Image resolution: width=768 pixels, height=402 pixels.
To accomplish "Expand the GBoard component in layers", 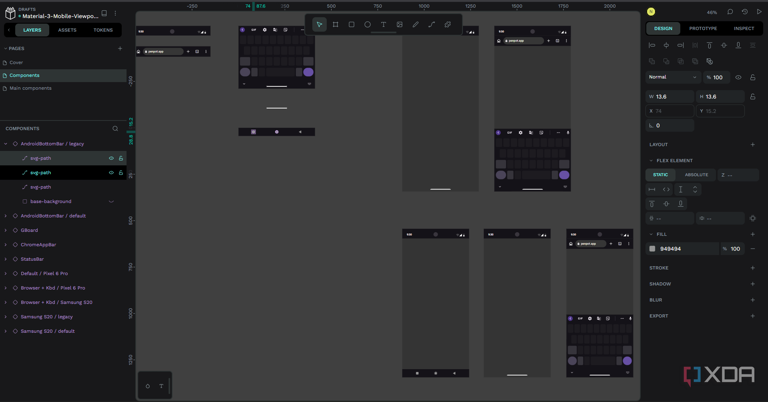I will coord(6,230).
